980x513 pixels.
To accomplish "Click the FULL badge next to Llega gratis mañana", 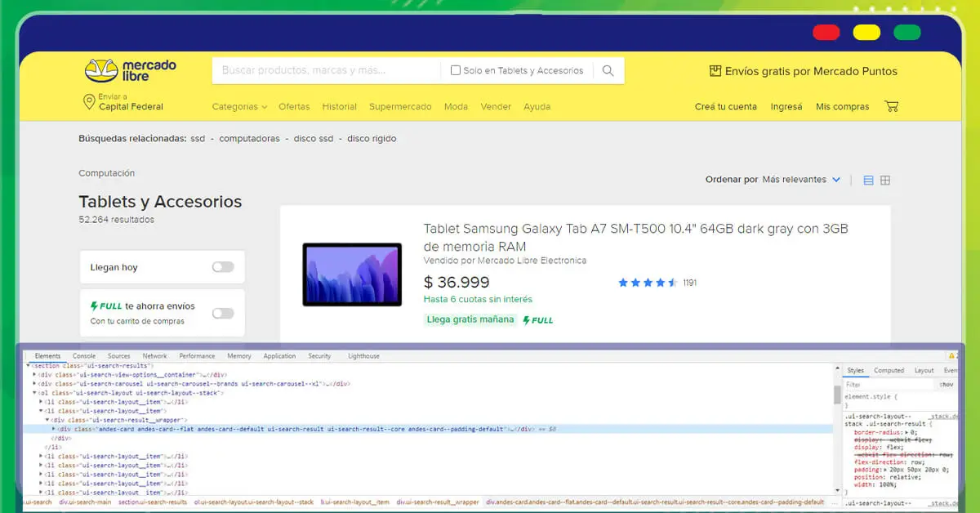I will tap(537, 320).
